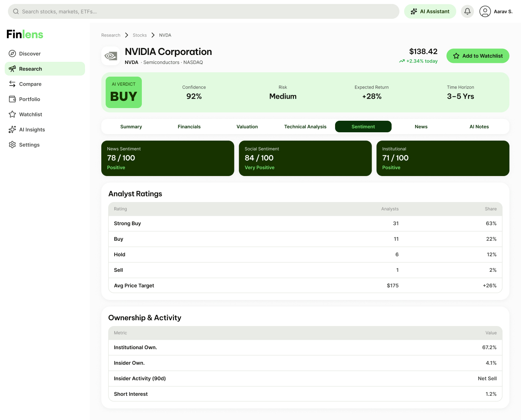Click the NVIDIA company logo
521x420 pixels.
(111, 56)
